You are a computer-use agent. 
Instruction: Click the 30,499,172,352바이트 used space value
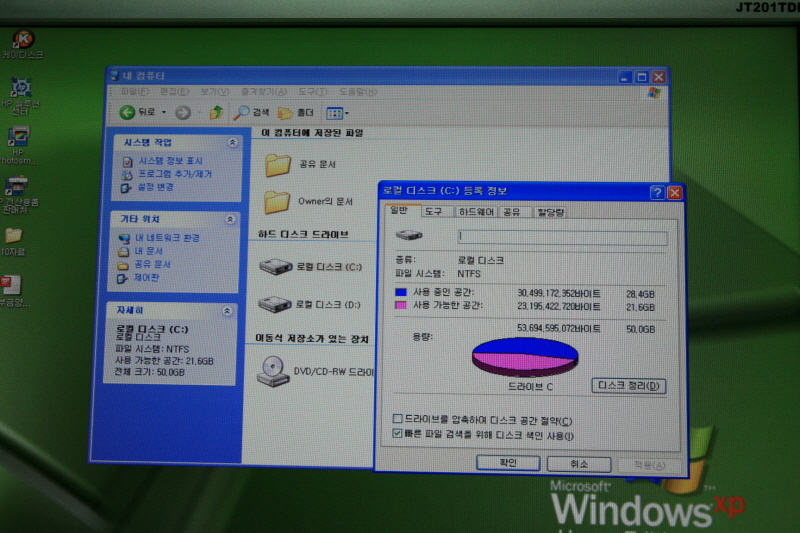[x=559, y=293]
